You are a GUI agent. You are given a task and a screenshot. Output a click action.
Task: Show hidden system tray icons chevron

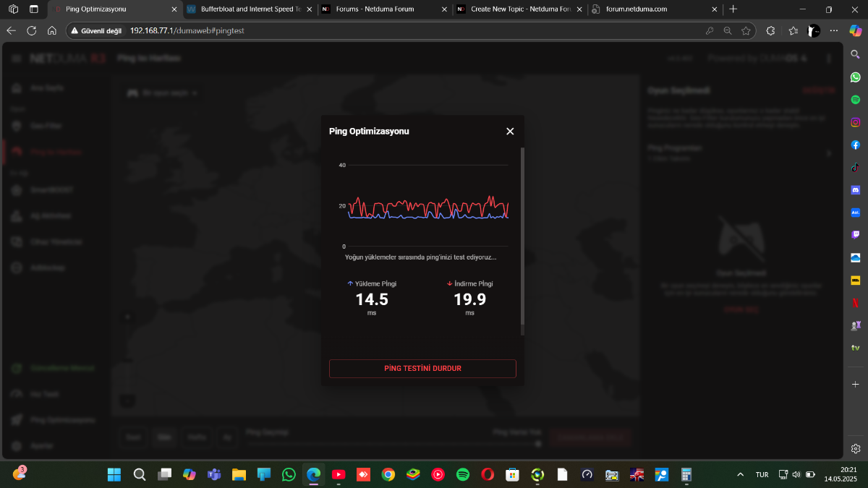740,475
